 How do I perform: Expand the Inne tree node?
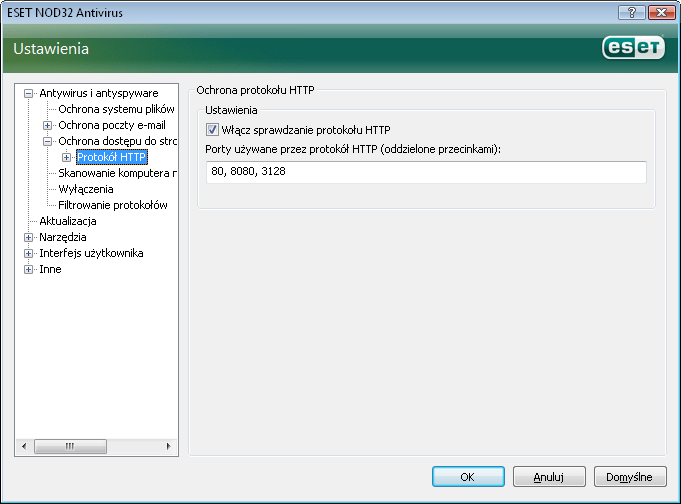coord(29,269)
